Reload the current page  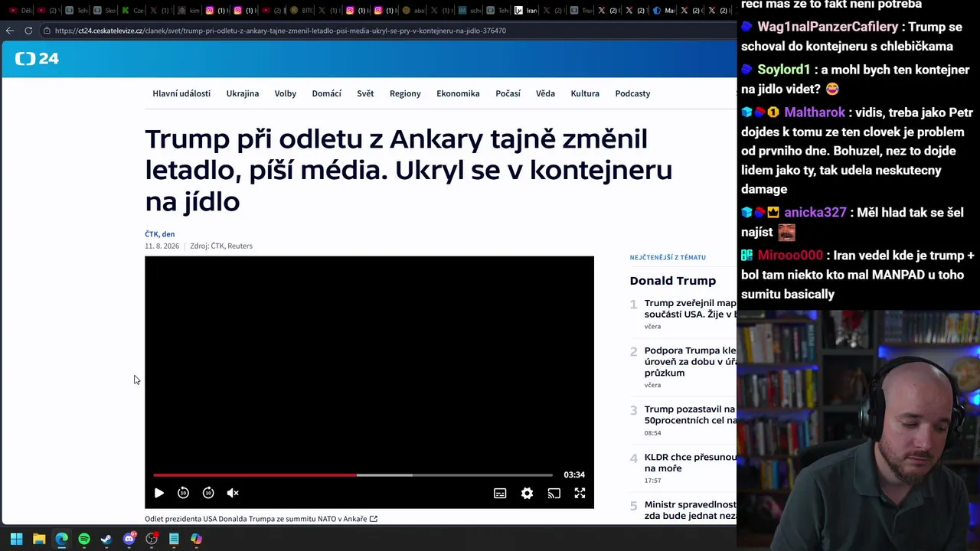coord(28,31)
